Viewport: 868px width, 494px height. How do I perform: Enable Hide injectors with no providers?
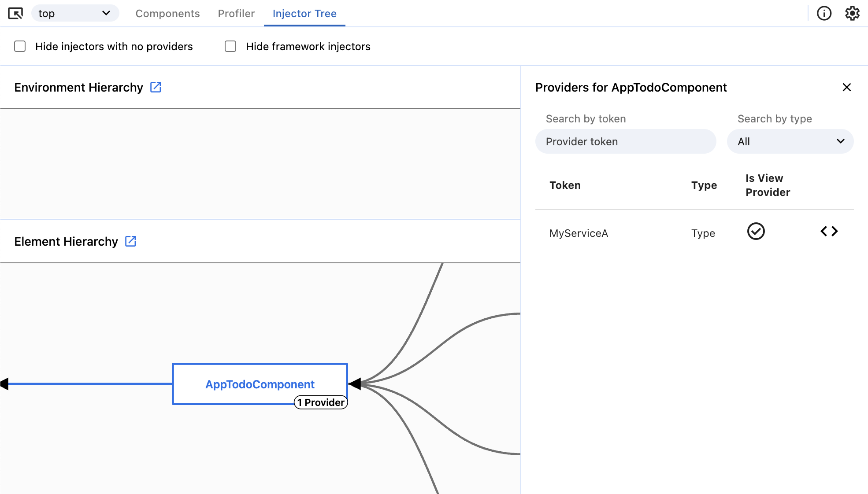pyautogui.click(x=20, y=47)
